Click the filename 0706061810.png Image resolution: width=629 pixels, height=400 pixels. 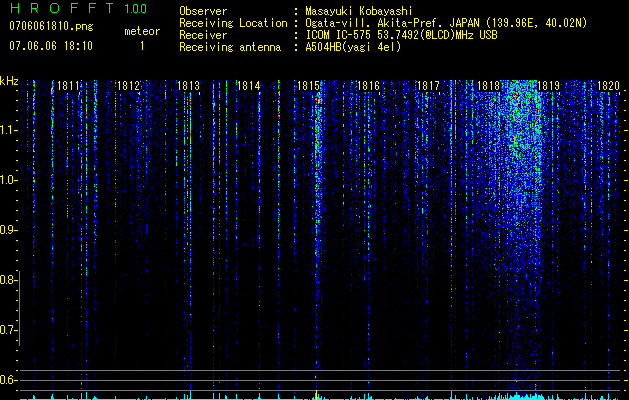(51, 27)
